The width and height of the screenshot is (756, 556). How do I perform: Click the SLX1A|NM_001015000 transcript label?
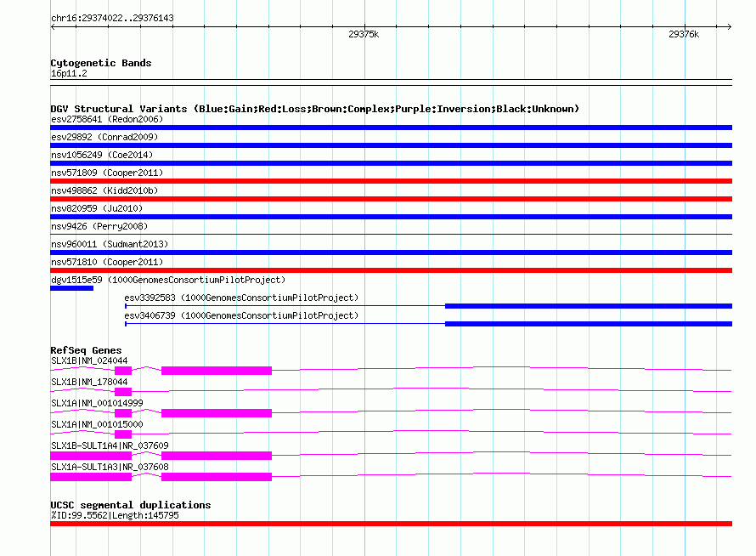click(x=97, y=425)
